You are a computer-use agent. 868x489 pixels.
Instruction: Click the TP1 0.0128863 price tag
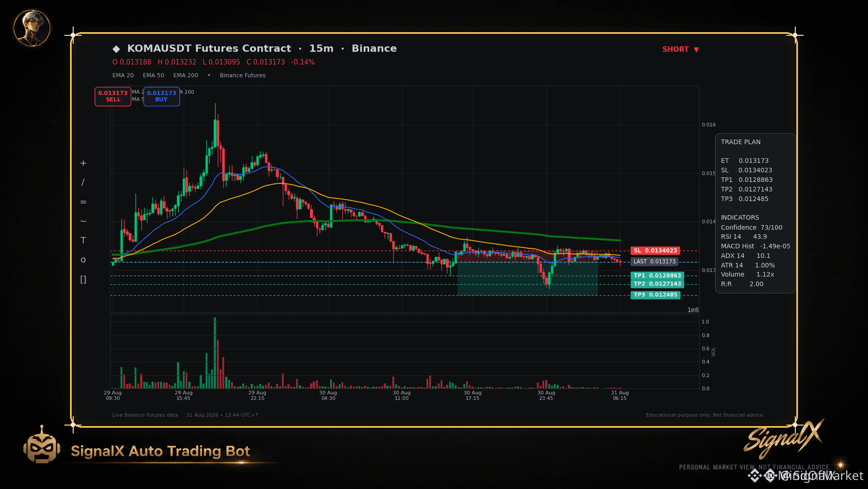tap(657, 275)
